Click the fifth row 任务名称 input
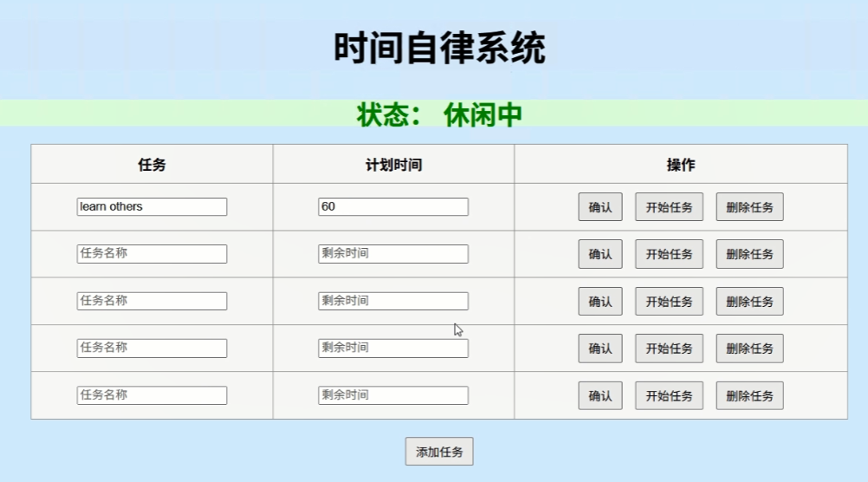This screenshot has height=482, width=868. [152, 395]
